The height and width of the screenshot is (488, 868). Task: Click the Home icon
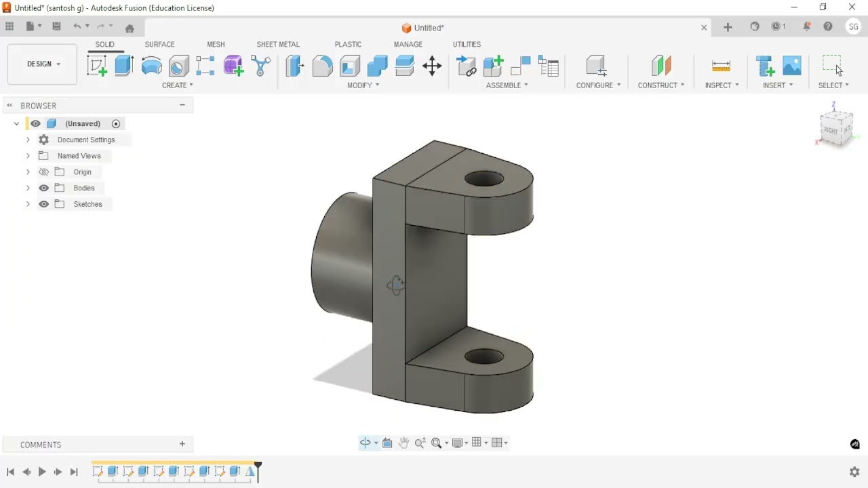coord(130,28)
